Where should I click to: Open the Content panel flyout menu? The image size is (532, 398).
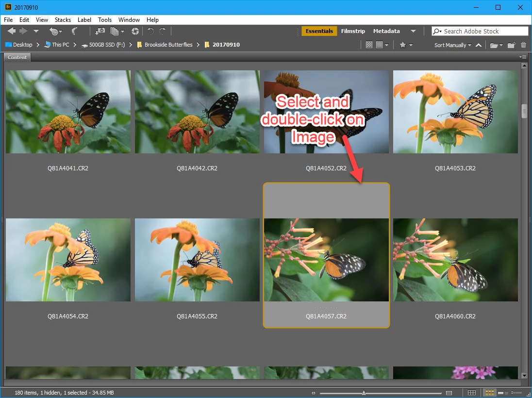pos(523,57)
